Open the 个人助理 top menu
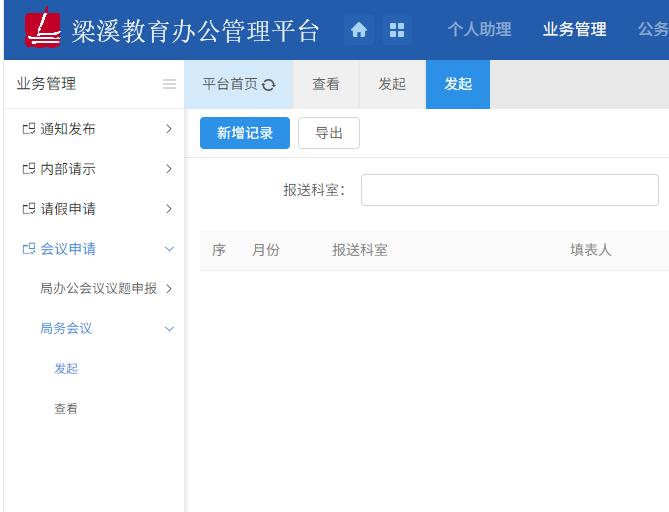The height and width of the screenshot is (512, 669). pos(479,29)
